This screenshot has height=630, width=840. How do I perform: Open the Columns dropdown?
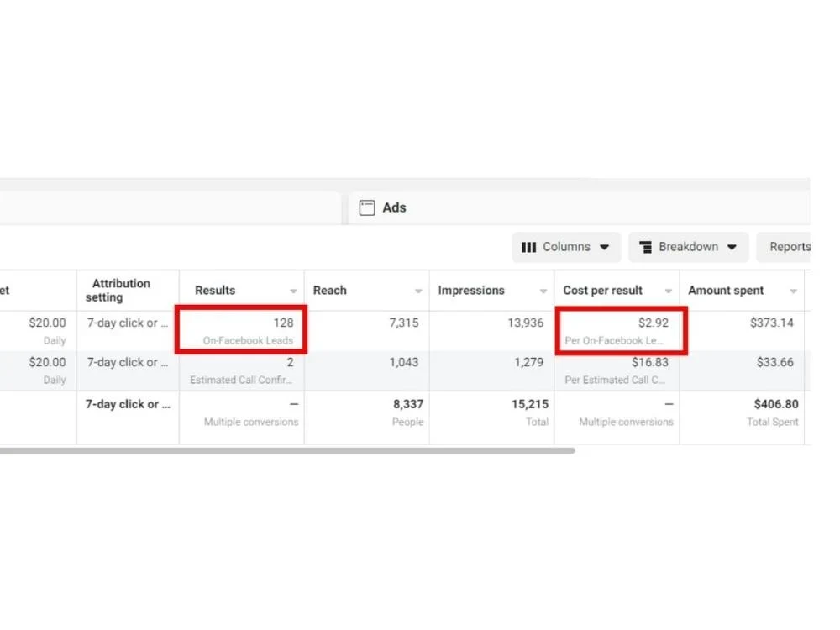pos(565,247)
